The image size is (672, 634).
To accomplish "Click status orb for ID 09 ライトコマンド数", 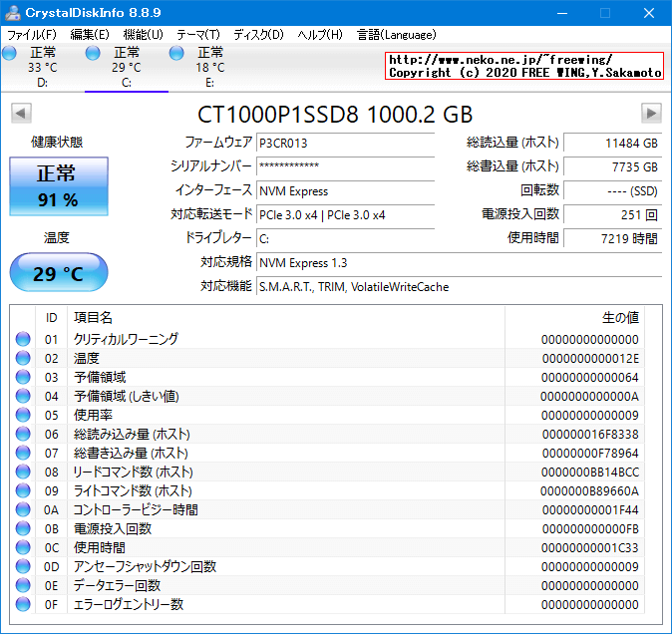I will coord(23,490).
